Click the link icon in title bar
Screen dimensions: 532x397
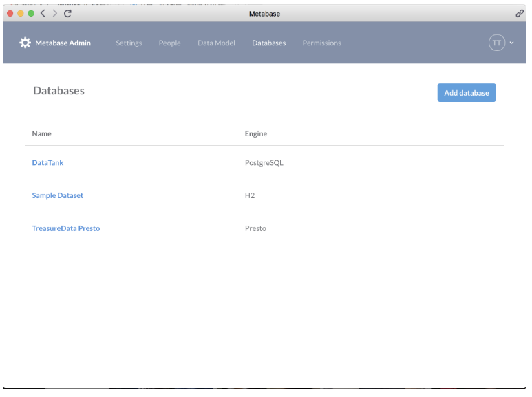point(520,13)
